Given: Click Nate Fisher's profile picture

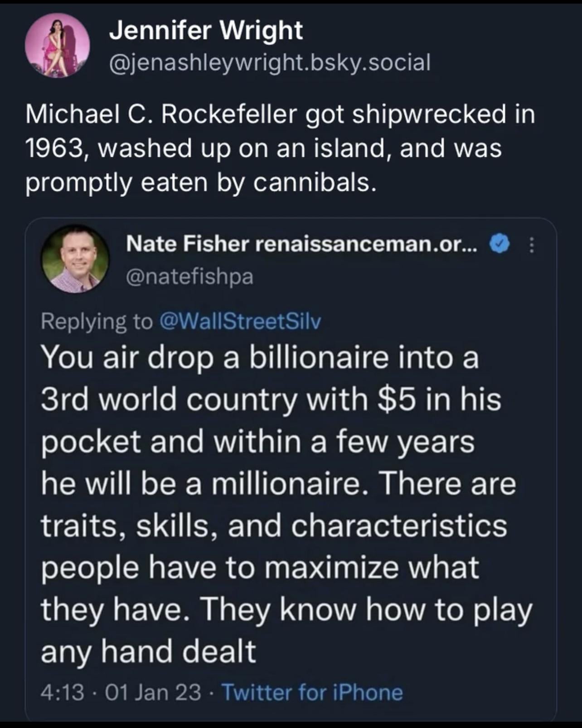Looking at the screenshot, I should point(75,259).
